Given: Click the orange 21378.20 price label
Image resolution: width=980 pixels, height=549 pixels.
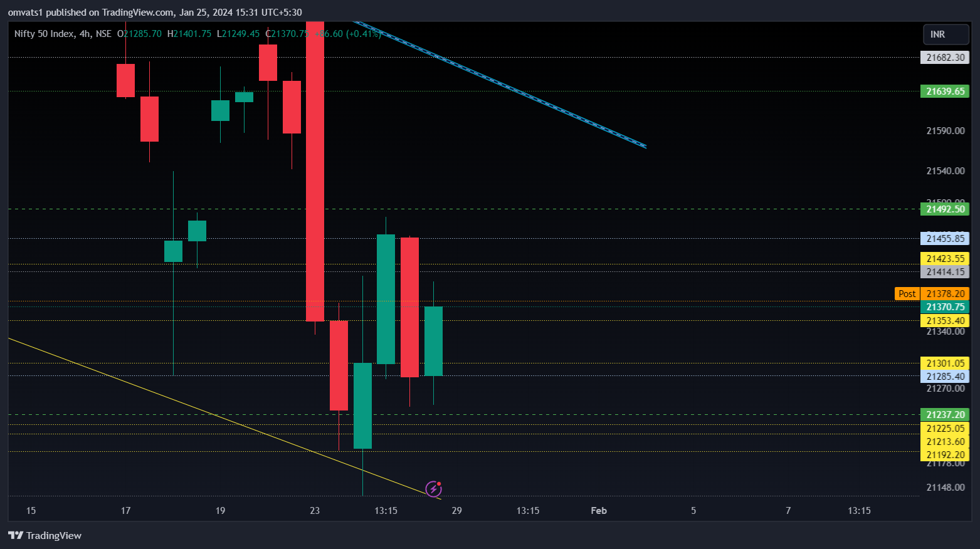Looking at the screenshot, I should [x=945, y=294].
